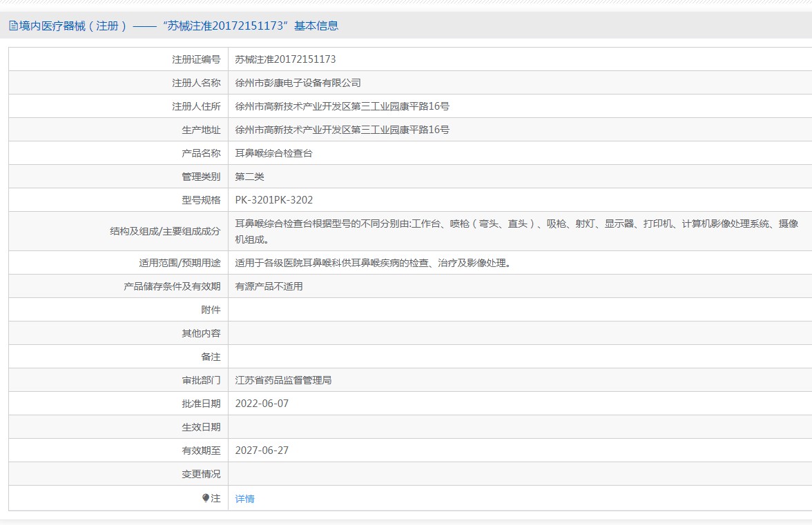812x525 pixels.
Task: Click expiry date 2027-06-27
Action: 262,450
